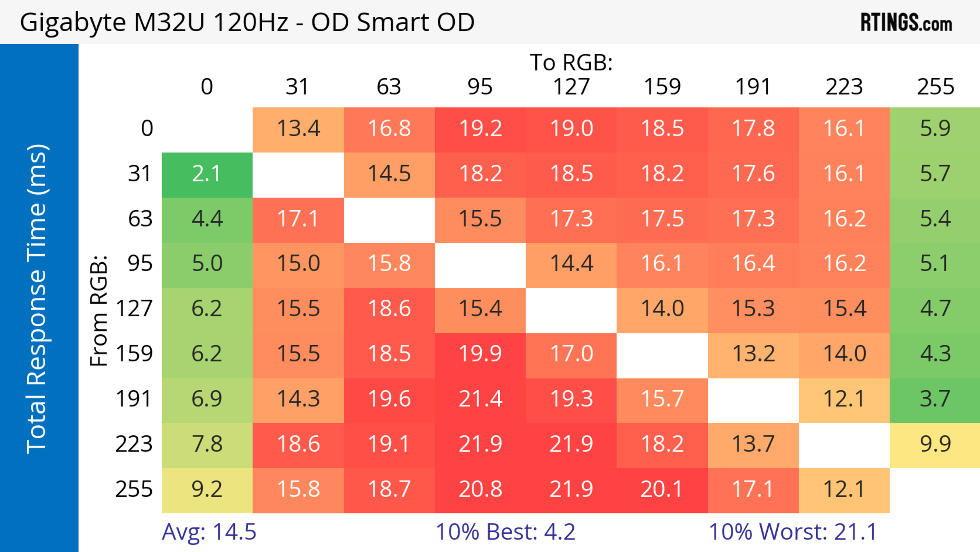Click the red 21.4 cell
This screenshot has height=552, width=980.
480,400
